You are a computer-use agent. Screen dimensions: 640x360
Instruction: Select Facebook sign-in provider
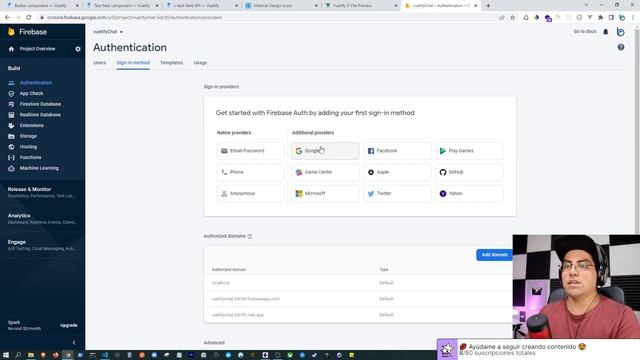click(x=397, y=151)
